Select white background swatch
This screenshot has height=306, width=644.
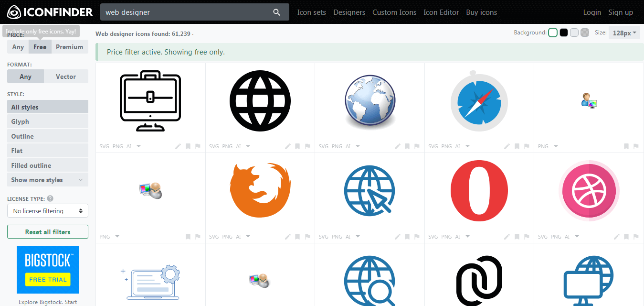(553, 33)
